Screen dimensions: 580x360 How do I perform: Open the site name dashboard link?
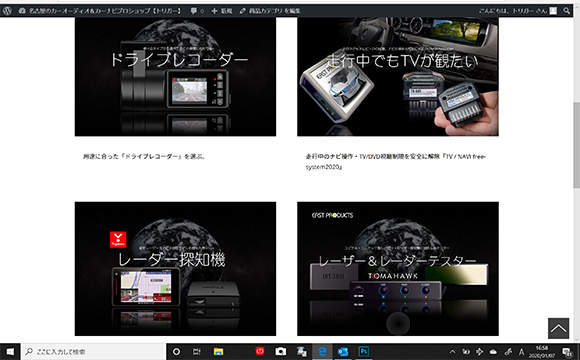pyautogui.click(x=100, y=11)
